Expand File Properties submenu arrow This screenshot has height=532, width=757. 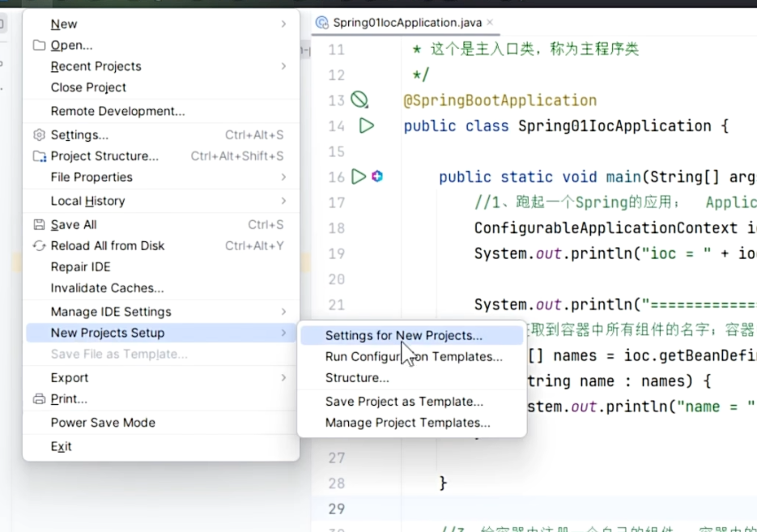[284, 177]
